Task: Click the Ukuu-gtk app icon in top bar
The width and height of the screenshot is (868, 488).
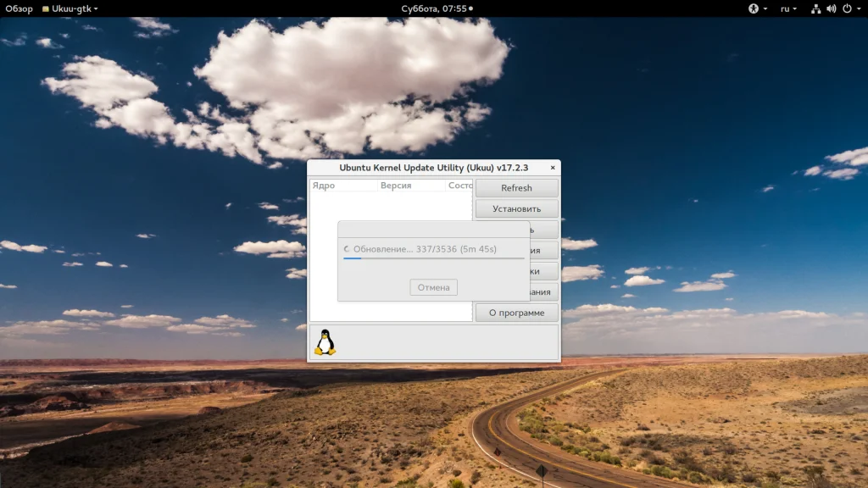Action: click(46, 8)
